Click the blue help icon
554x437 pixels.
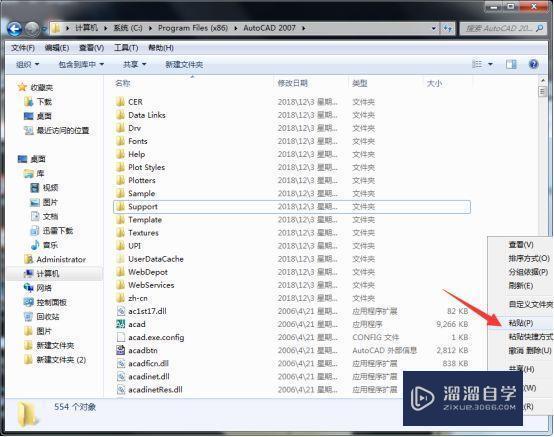pos(533,64)
